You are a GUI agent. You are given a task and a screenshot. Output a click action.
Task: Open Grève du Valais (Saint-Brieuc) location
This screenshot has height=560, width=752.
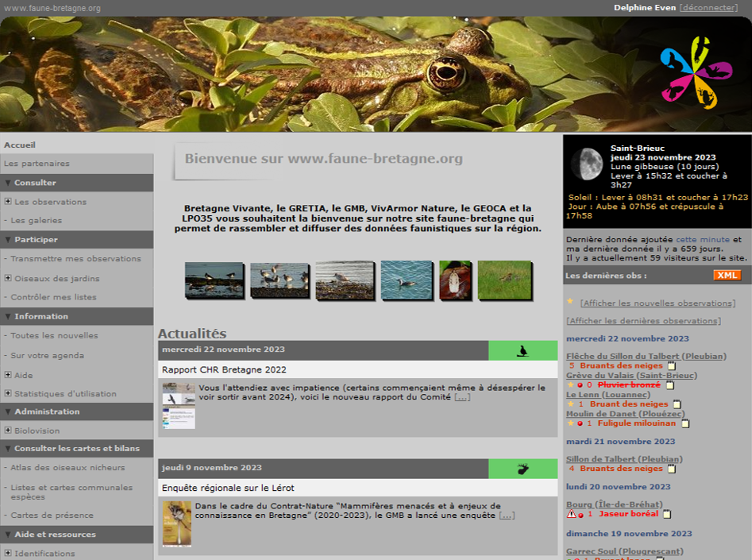[631, 375]
